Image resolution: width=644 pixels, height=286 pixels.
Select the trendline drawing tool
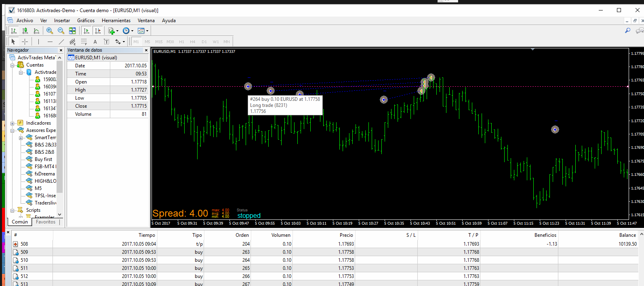tap(61, 42)
